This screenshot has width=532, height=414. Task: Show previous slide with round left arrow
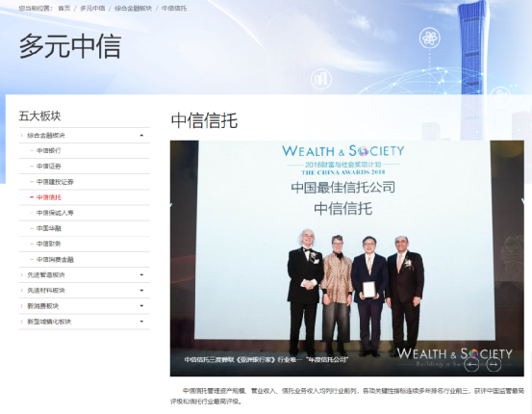471,365
